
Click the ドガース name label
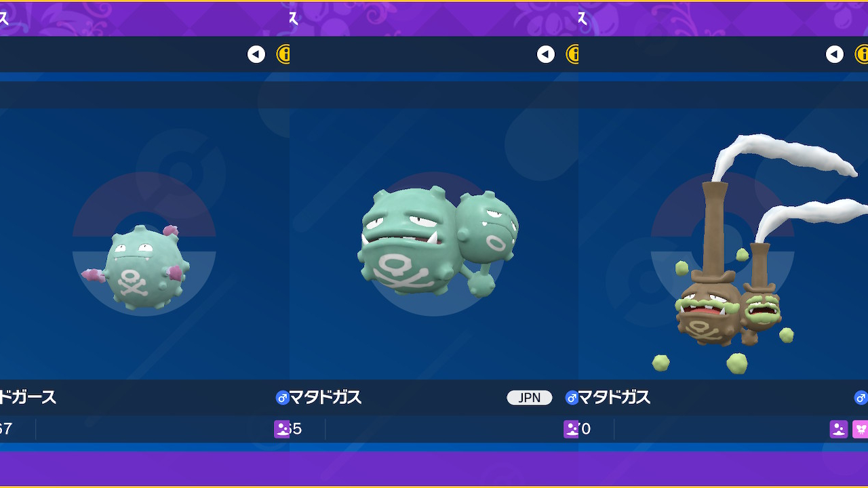pyautogui.click(x=28, y=398)
